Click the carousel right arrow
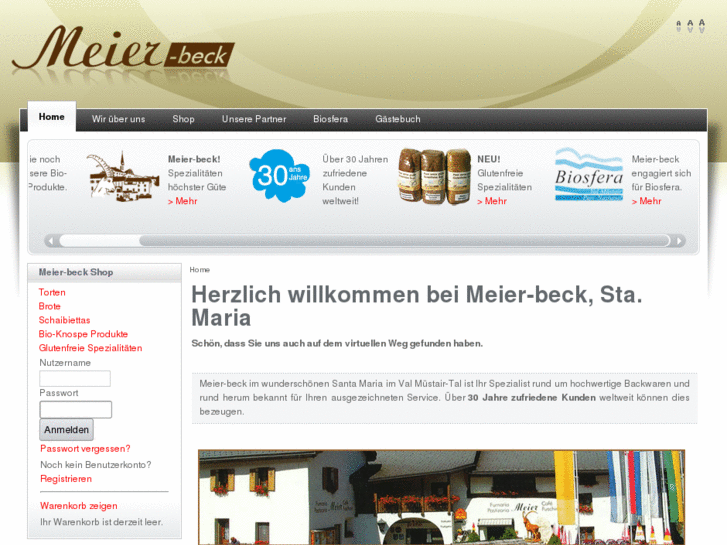727x545 pixels. tap(679, 241)
